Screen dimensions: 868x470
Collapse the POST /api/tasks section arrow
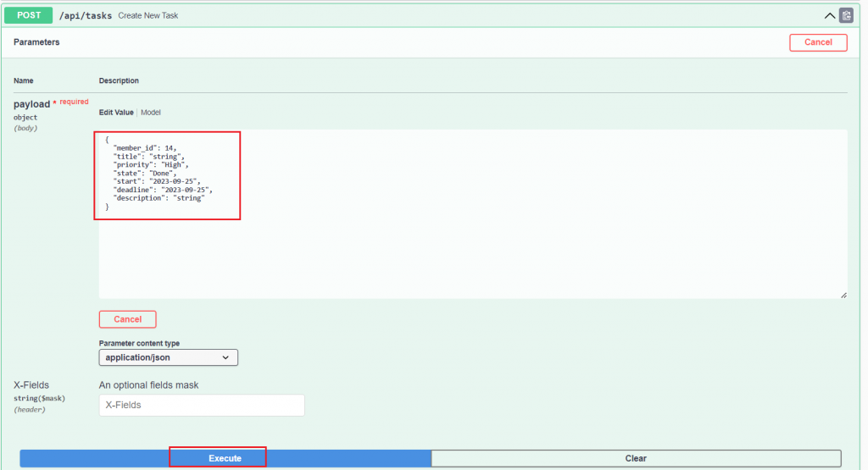pyautogui.click(x=830, y=15)
